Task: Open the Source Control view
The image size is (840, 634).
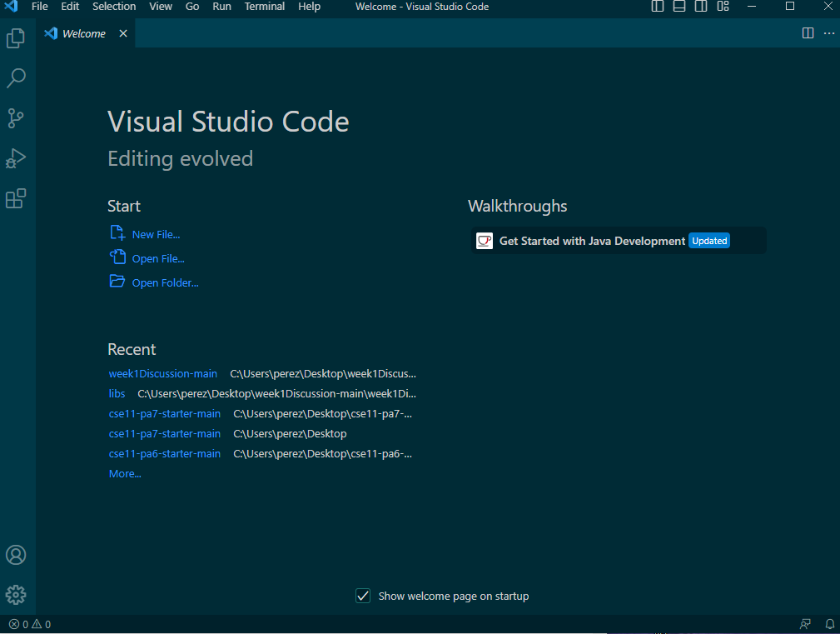Action: (16, 118)
